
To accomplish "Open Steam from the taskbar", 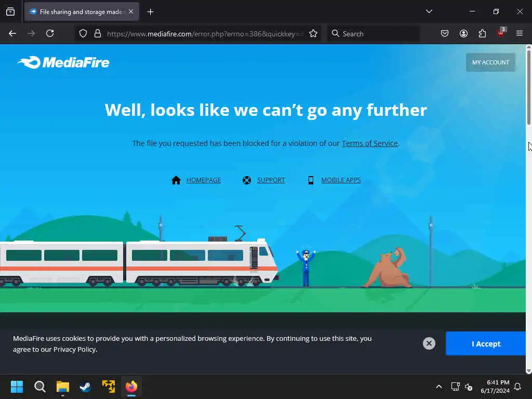I will 86,387.
